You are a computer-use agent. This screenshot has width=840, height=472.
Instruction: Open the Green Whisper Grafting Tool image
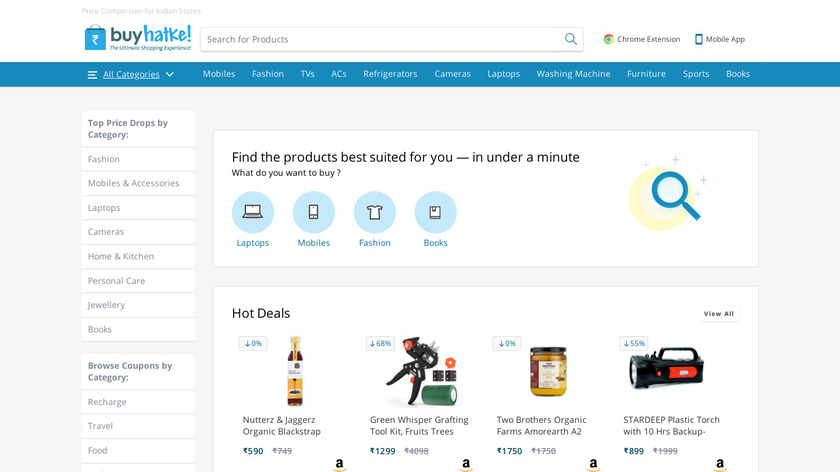[421, 371]
